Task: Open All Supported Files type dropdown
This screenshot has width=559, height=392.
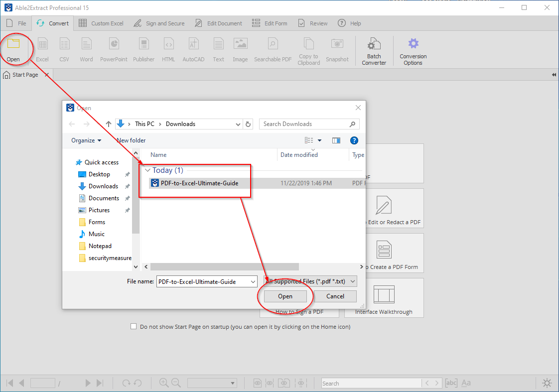Action: (x=310, y=281)
